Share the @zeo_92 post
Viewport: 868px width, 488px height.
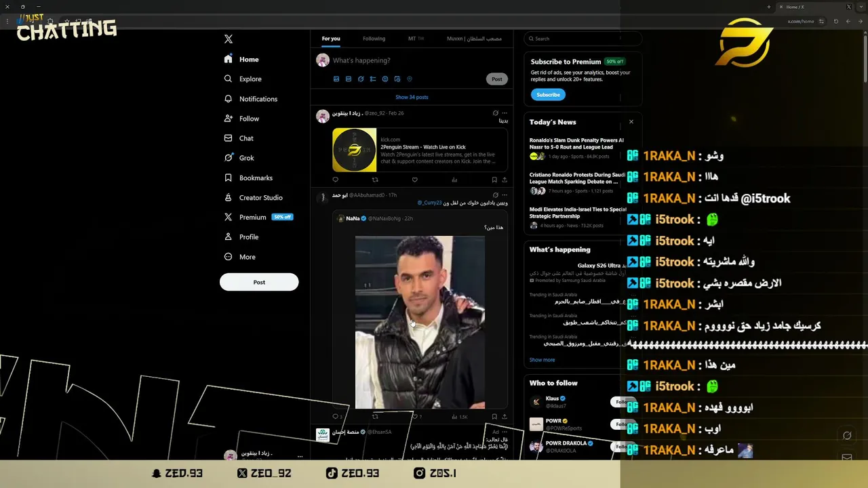[x=505, y=180]
